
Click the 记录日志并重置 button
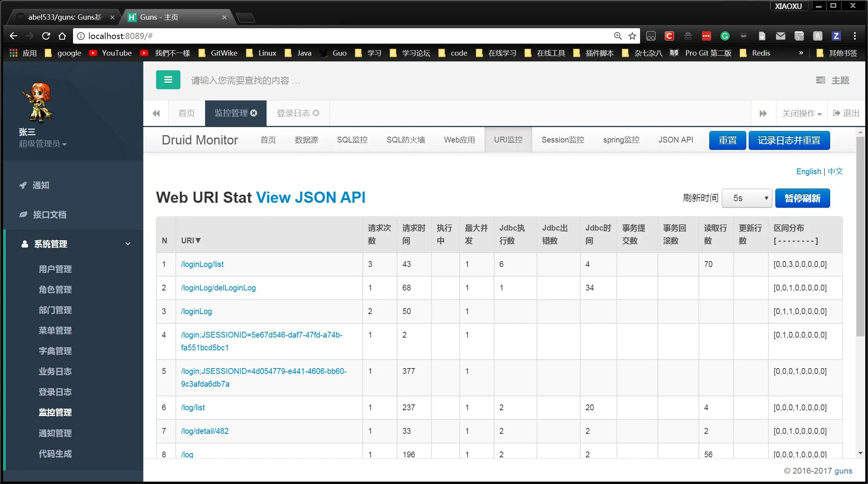(x=789, y=140)
